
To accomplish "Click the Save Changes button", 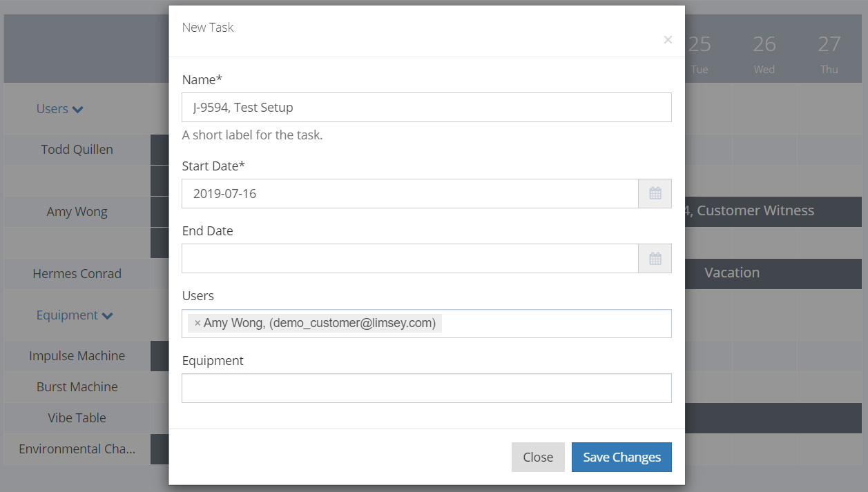I will click(x=621, y=457).
